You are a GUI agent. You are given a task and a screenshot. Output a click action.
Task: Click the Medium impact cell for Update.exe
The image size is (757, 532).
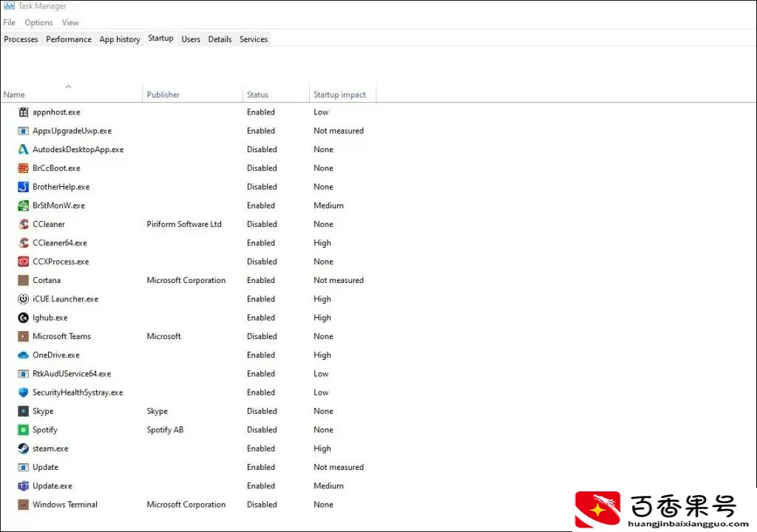[328, 486]
